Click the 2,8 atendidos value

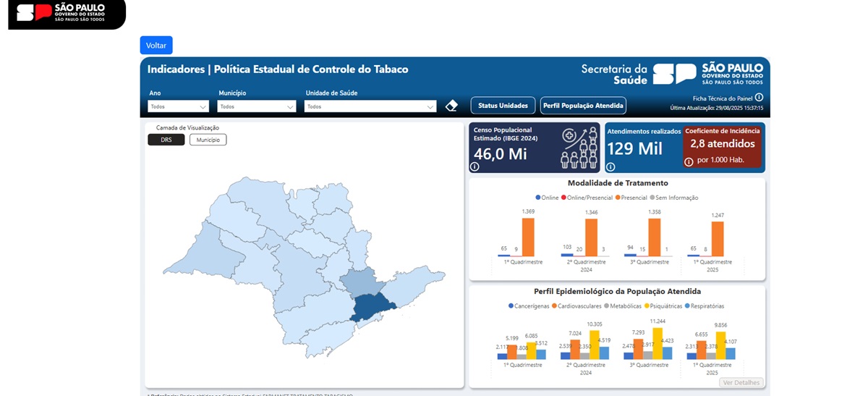[722, 144]
